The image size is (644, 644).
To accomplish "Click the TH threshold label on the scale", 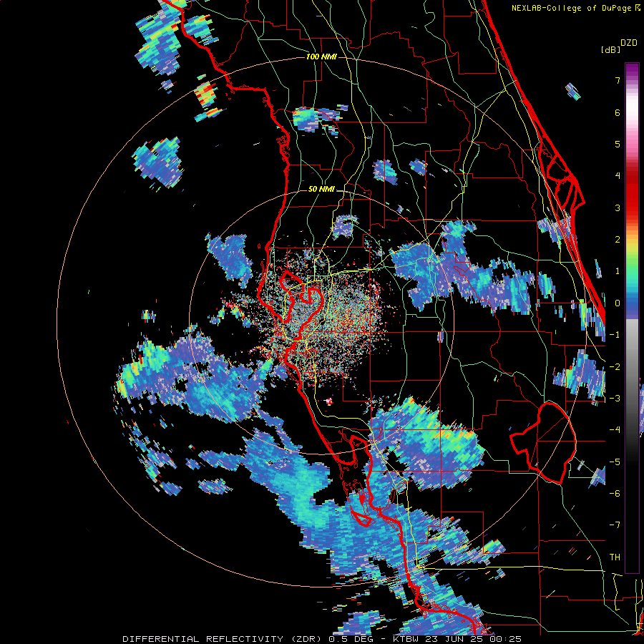I will pyautogui.click(x=615, y=557).
